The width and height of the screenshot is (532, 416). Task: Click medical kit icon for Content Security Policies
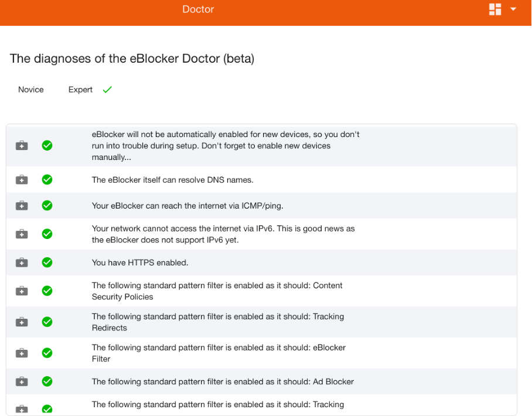[22, 291]
